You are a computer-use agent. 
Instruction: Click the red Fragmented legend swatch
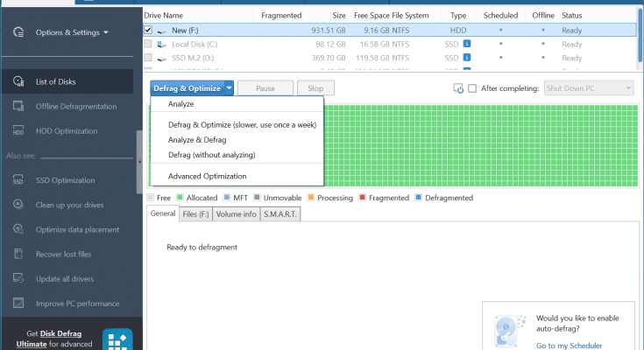(362, 198)
